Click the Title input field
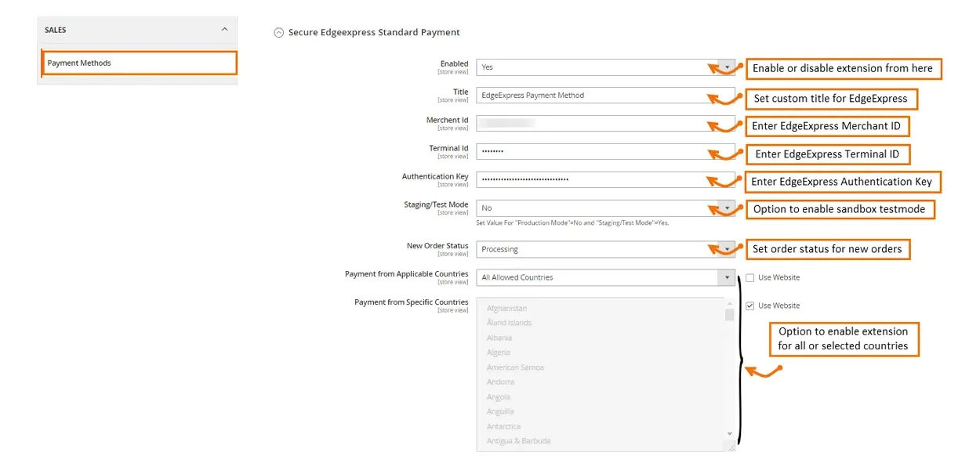This screenshot has width=980, height=470. (605, 96)
